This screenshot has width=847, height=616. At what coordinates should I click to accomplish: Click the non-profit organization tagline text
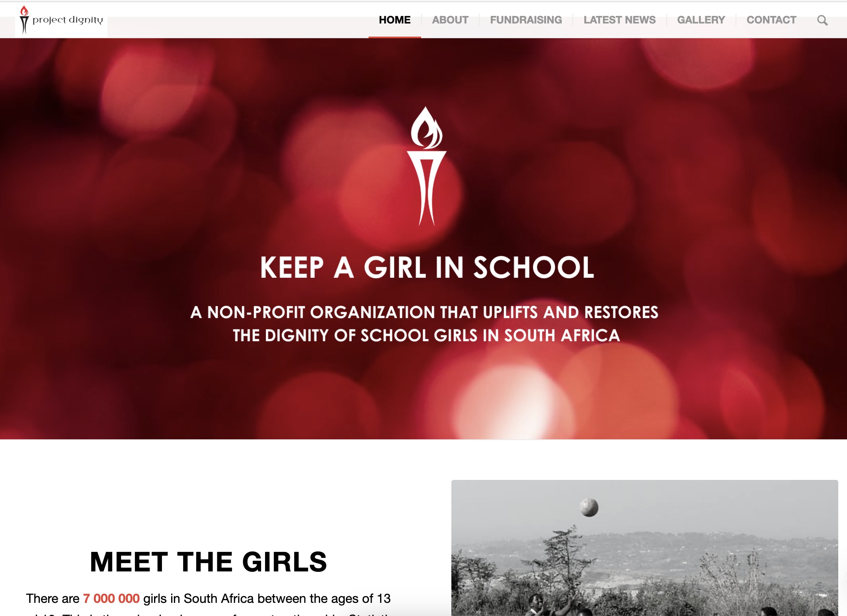[x=424, y=324]
